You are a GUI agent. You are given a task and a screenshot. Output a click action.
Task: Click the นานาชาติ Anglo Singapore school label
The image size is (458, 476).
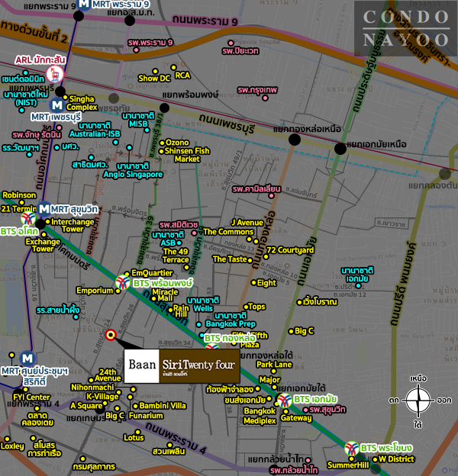coord(133,170)
